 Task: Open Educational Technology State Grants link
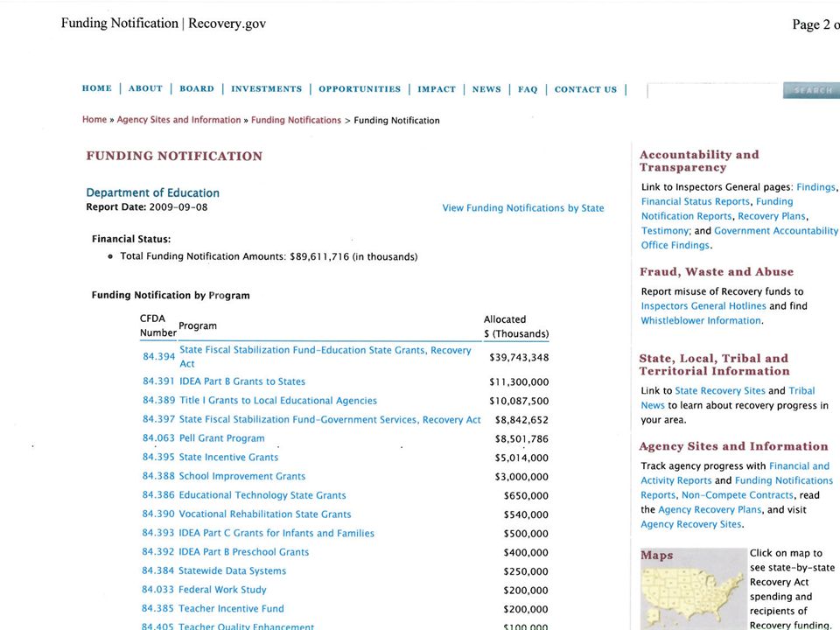[262, 495]
